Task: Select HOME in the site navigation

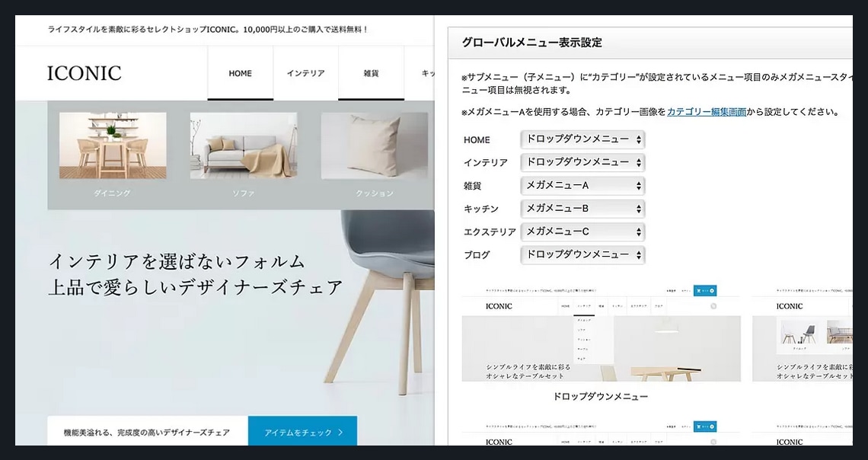Action: (x=241, y=73)
